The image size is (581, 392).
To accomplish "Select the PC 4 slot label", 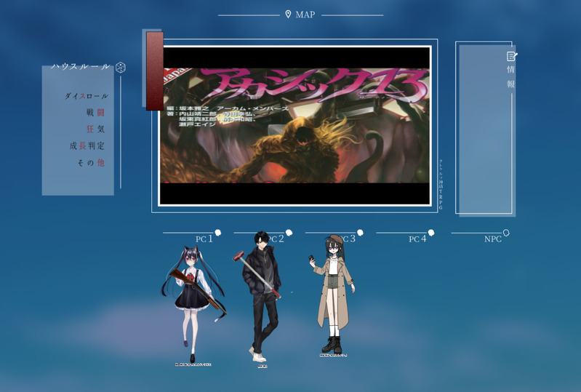I will tap(417, 239).
